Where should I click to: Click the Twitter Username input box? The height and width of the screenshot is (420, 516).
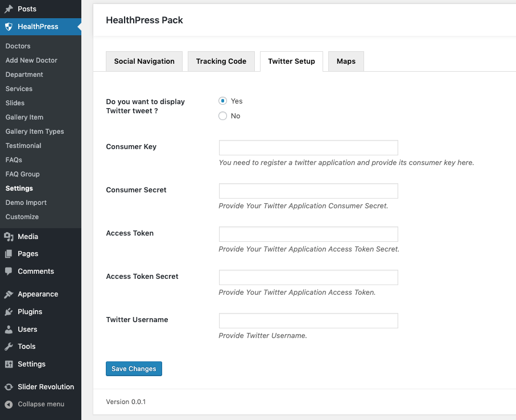(x=308, y=321)
